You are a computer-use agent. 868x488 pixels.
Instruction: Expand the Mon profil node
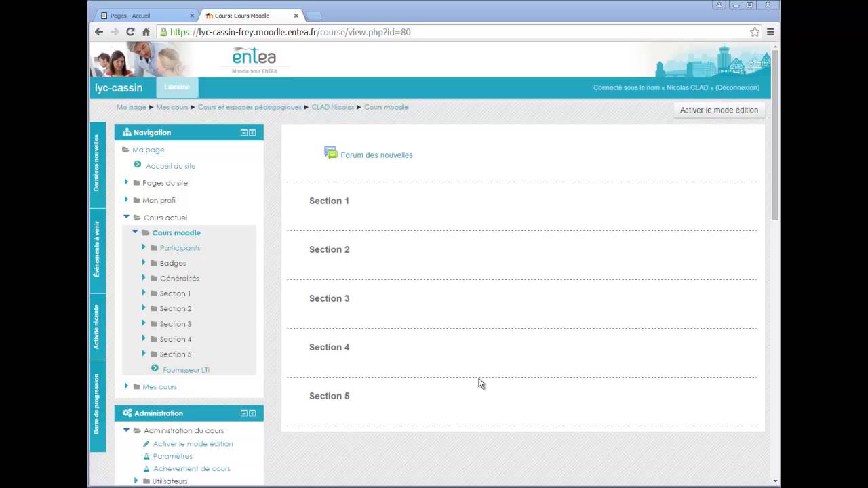[126, 200]
